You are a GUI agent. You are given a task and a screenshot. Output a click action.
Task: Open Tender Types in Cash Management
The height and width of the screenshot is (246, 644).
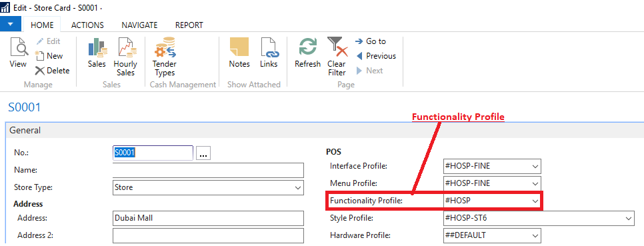coord(164,47)
